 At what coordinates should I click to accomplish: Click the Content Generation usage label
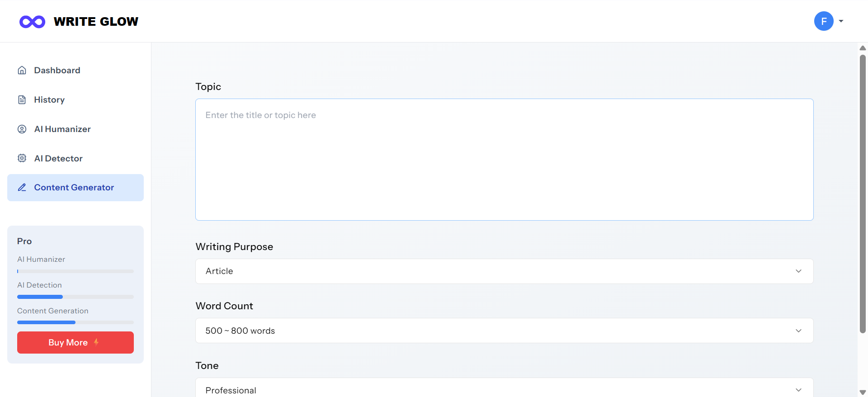(53, 311)
